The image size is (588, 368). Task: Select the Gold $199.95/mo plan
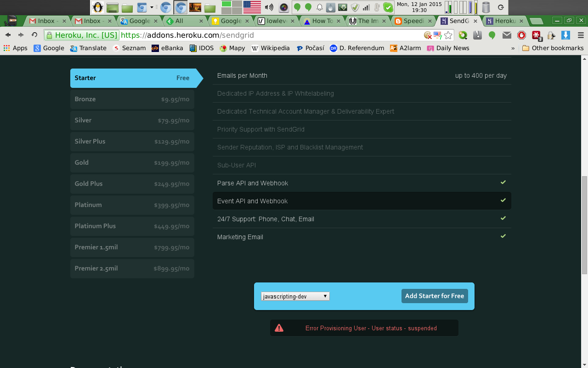pos(132,162)
